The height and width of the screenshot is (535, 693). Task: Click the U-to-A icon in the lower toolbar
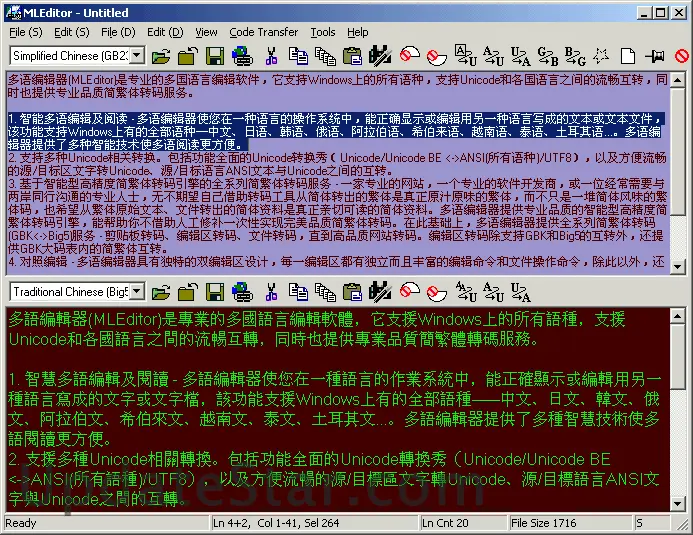point(520,292)
